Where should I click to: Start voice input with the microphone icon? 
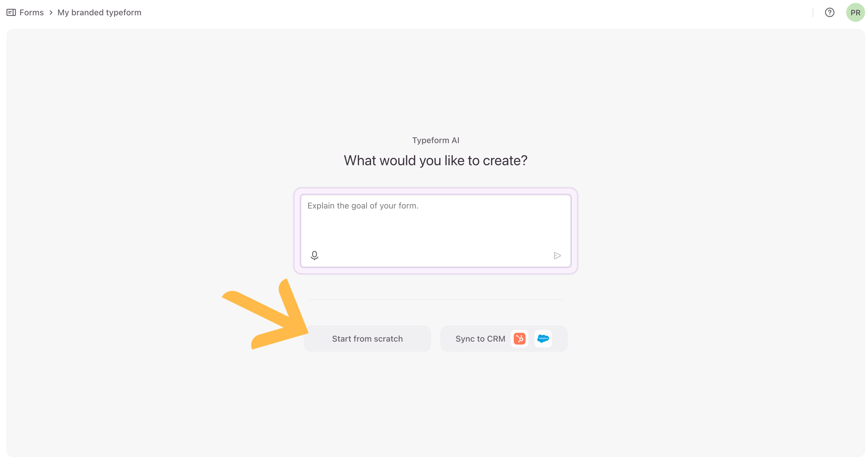(314, 255)
